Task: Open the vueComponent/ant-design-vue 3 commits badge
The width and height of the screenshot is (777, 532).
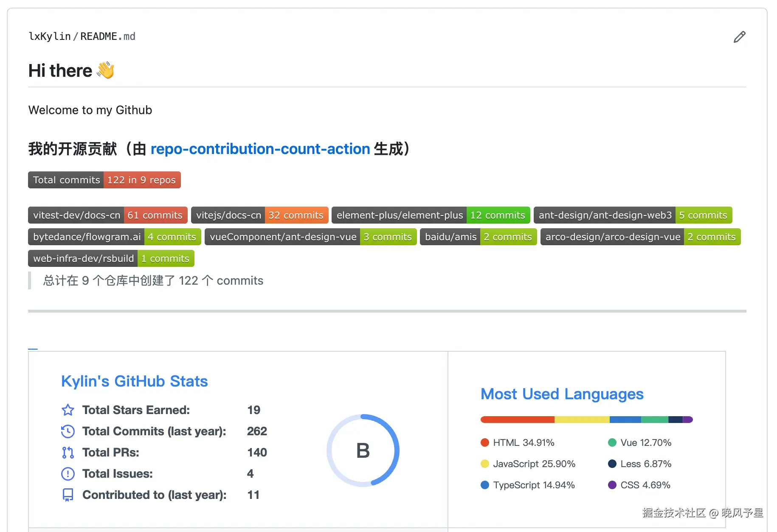Action: point(311,237)
